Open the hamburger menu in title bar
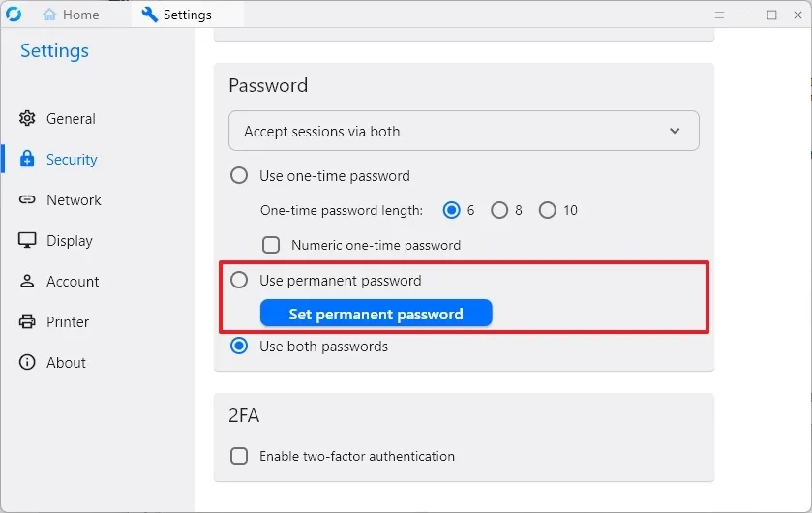The image size is (812, 513). [719, 15]
